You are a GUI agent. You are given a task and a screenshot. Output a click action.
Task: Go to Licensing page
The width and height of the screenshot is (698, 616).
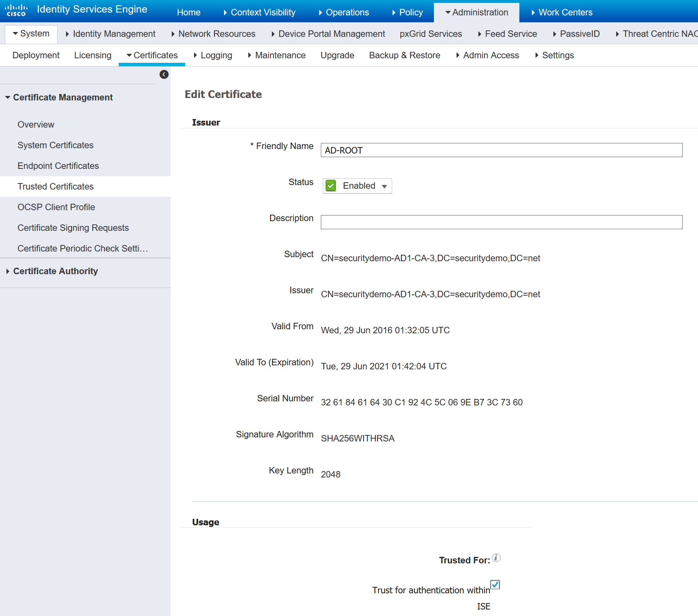pos(93,55)
